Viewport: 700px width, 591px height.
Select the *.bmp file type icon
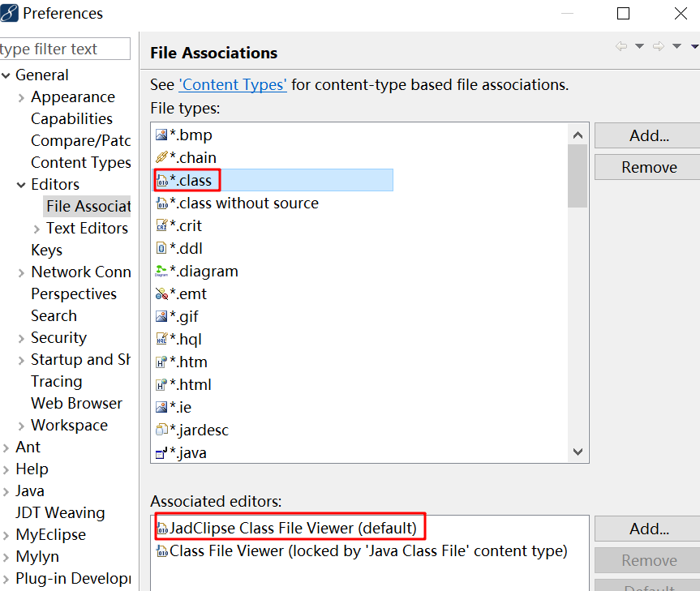[x=161, y=135]
